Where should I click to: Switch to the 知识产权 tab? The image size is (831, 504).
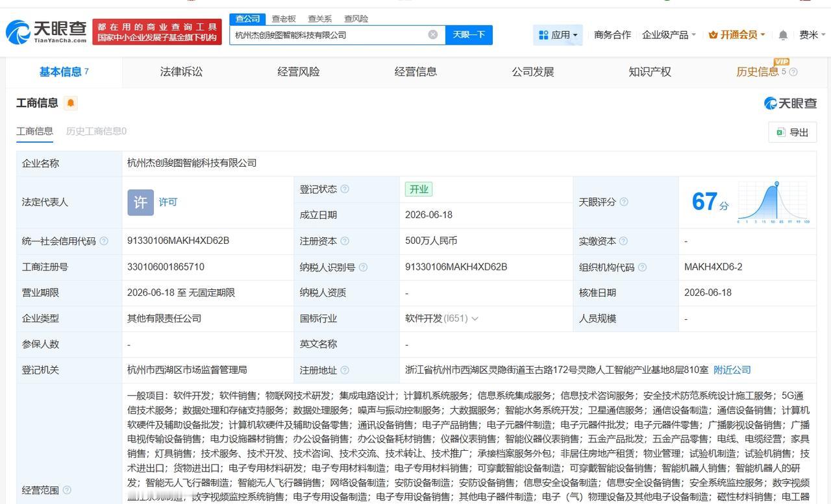pyautogui.click(x=650, y=71)
